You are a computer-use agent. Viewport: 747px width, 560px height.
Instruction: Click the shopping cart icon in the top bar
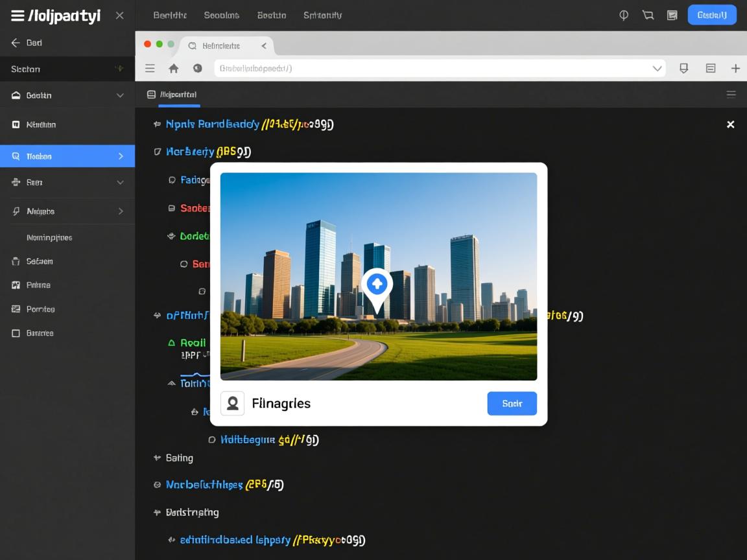[x=648, y=15]
